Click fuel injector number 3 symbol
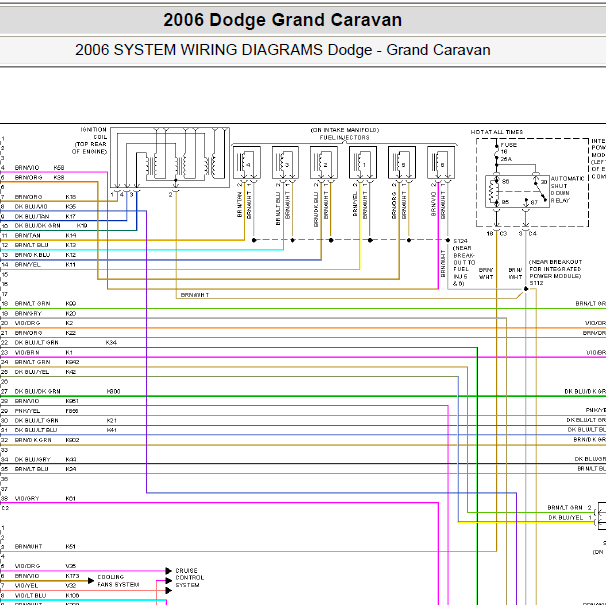 pyautogui.click(x=285, y=163)
